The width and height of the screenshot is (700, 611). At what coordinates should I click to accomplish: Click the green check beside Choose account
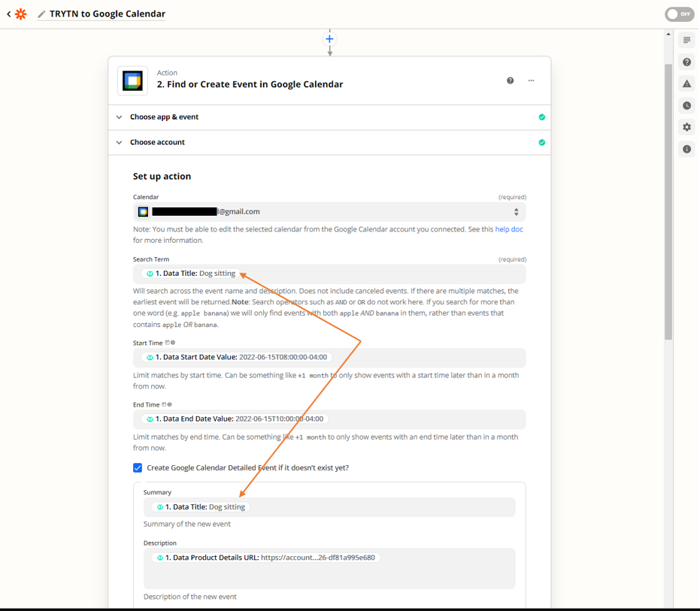tap(541, 142)
